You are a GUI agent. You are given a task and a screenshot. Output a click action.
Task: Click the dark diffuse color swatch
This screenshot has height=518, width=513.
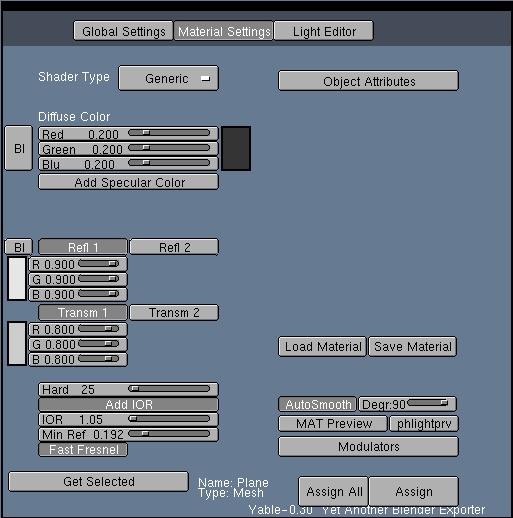coord(236,148)
